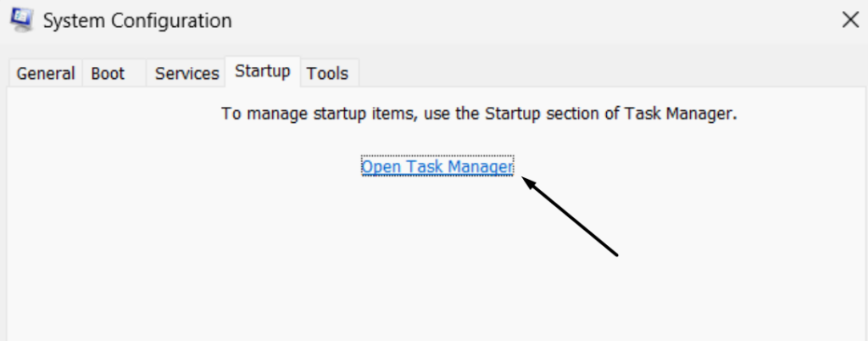Click blank title bar space left of close button
Screen dimensions: 868x341
(x=593, y=20)
